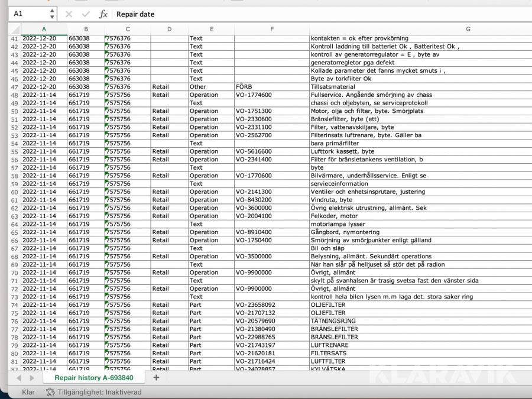The image size is (532, 399).
Task: Click the accessibility checker status icon
Action: pos(50,392)
